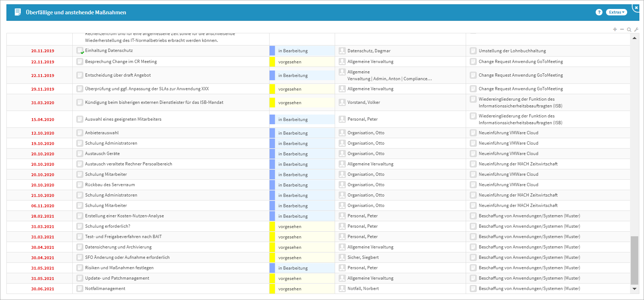The image size is (644, 300).
Task: Expand the Extras dropdown menu
Action: pyautogui.click(x=616, y=12)
